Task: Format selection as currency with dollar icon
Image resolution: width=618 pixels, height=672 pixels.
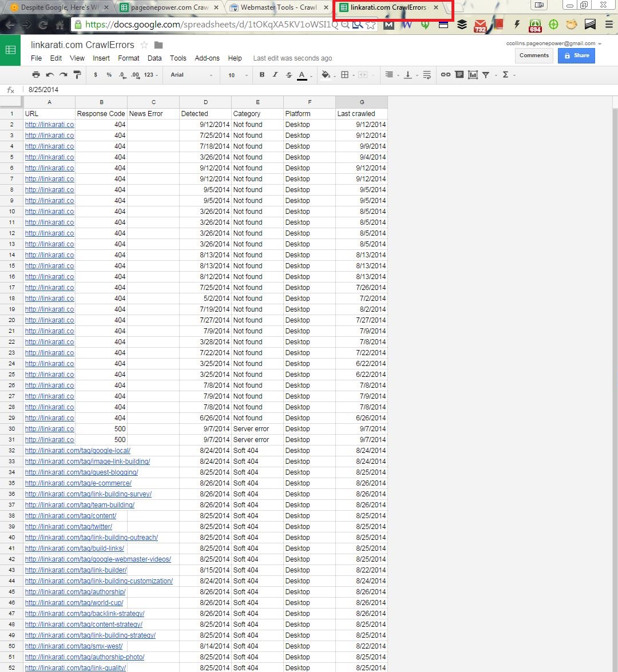Action: tap(95, 74)
